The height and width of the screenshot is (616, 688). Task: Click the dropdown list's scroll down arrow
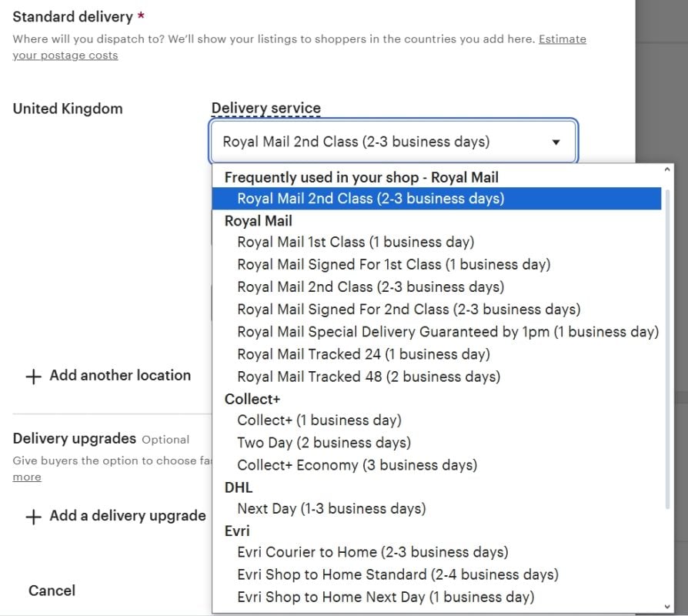pos(667,607)
